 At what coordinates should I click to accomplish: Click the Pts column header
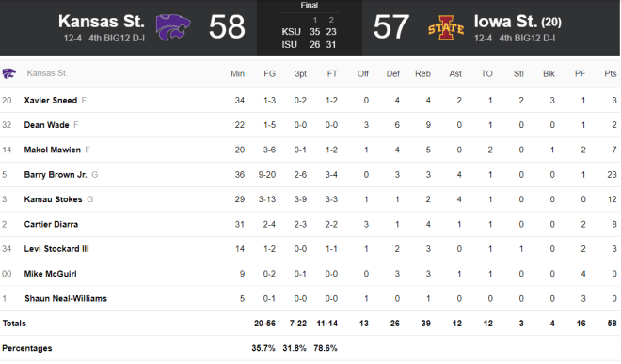611,73
